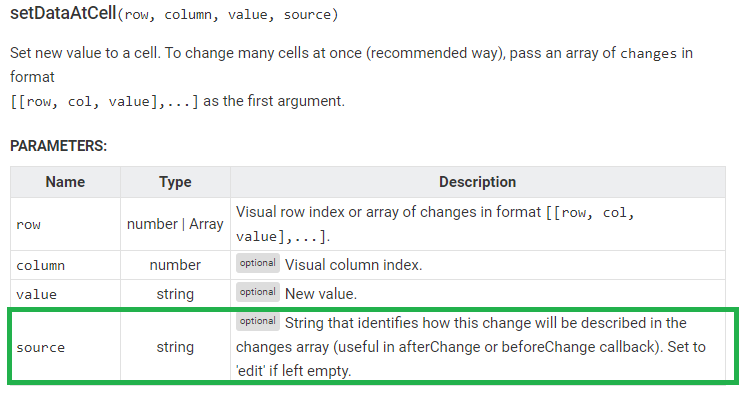The image size is (742, 393).
Task: Click the 'Visual column index.' description text
Action: [x=353, y=265]
